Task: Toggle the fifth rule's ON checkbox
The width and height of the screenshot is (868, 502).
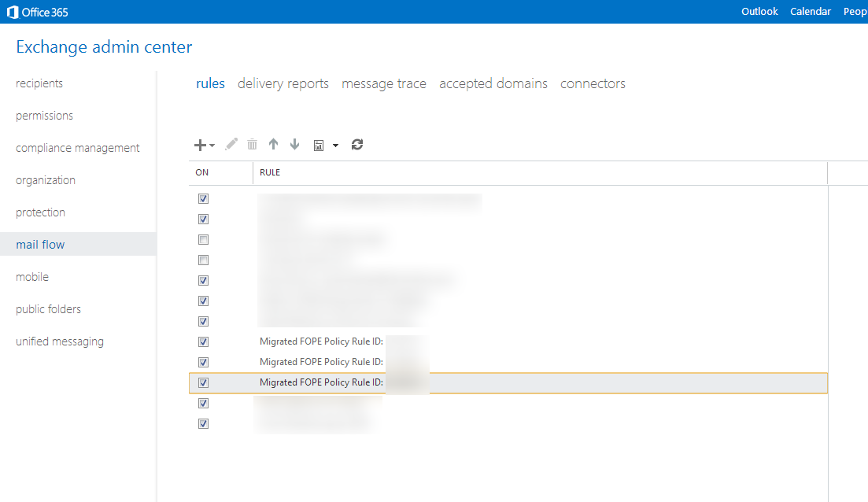Action: point(203,281)
